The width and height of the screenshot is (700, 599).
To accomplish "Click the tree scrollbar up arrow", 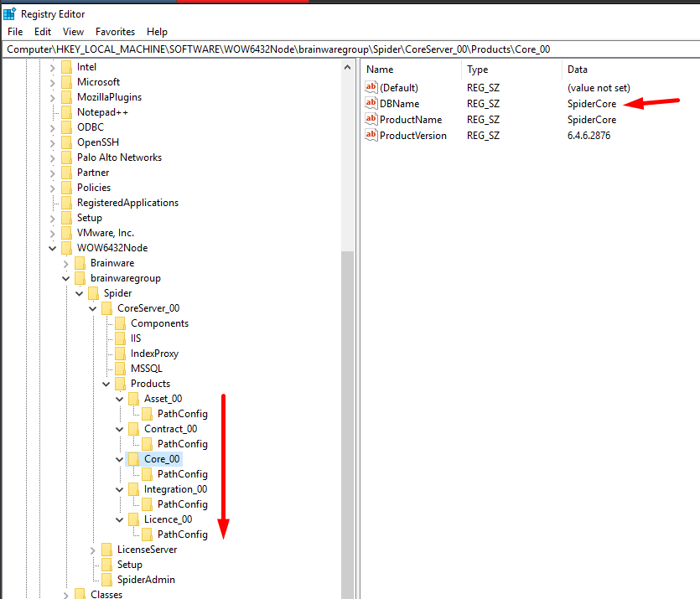I will (x=347, y=67).
